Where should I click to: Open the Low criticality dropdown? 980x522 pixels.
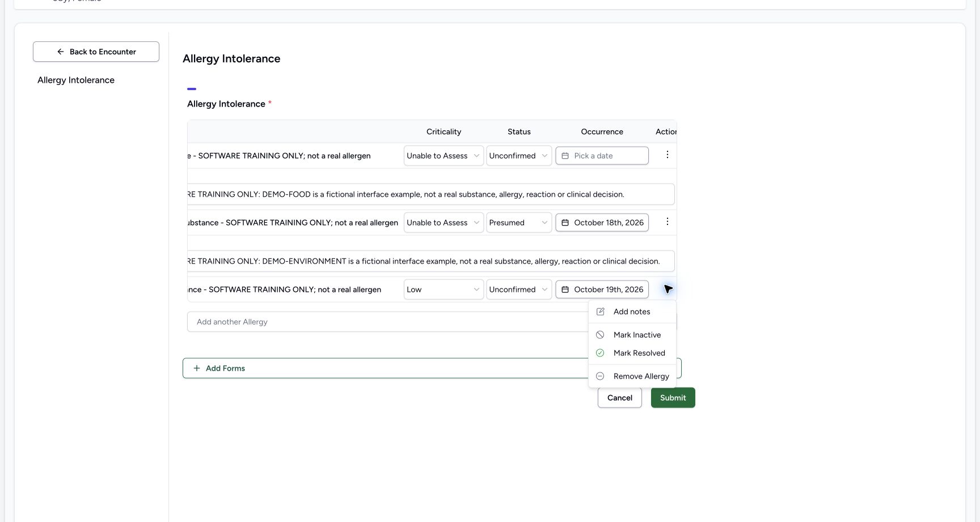443,290
